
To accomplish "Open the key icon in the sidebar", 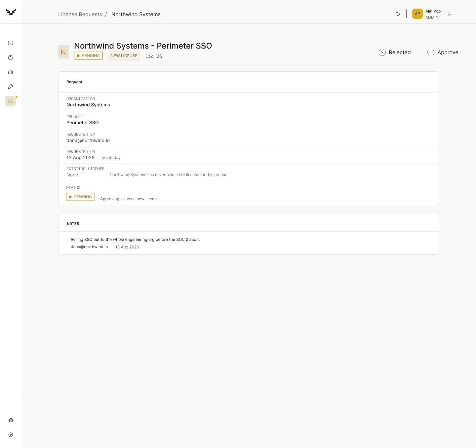I will pyautogui.click(x=11, y=87).
